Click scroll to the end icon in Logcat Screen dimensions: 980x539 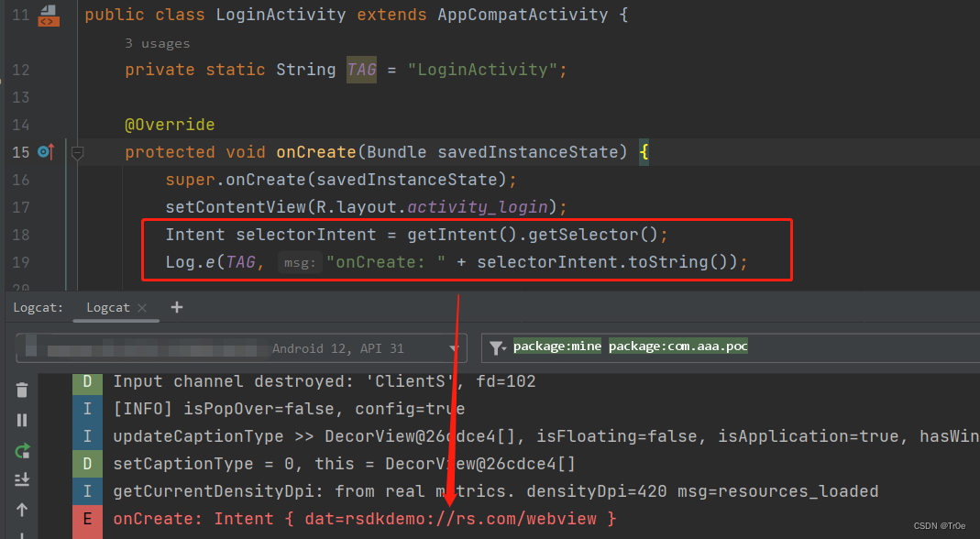tap(22, 479)
